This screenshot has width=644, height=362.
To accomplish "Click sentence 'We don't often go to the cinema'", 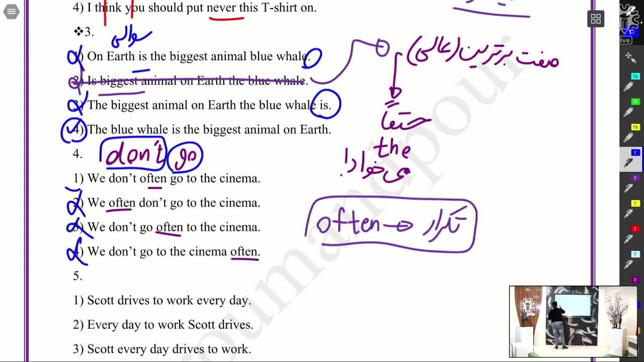I will pos(174,178).
